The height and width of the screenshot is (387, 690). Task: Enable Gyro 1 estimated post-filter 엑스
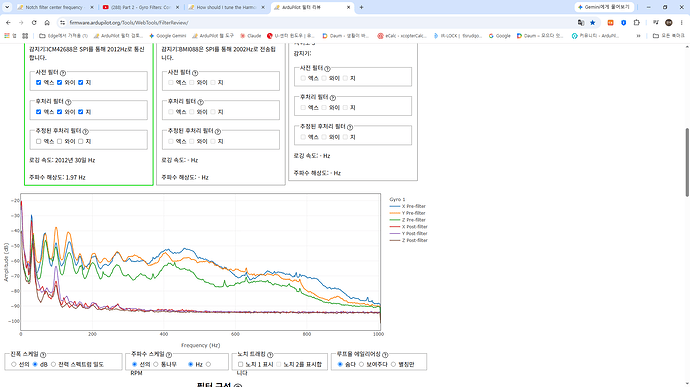pos(38,141)
